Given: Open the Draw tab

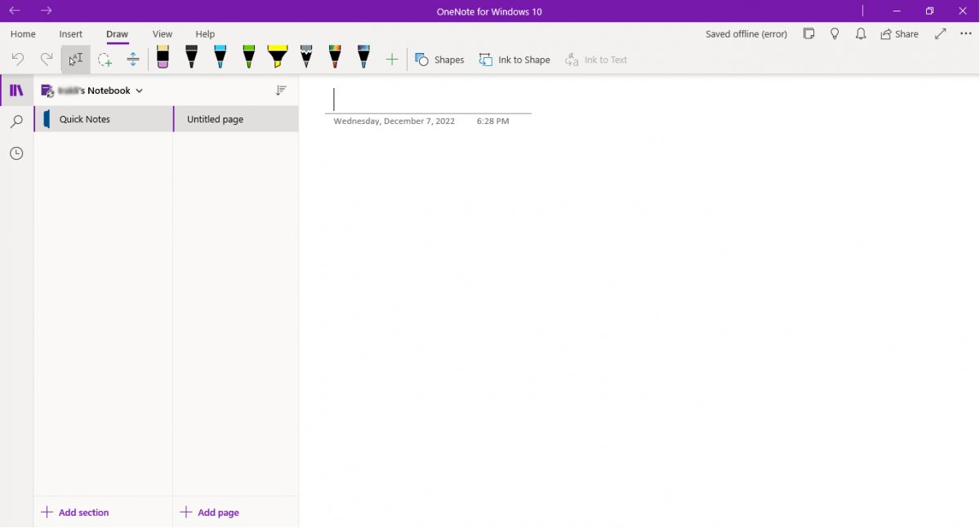Looking at the screenshot, I should (x=118, y=34).
